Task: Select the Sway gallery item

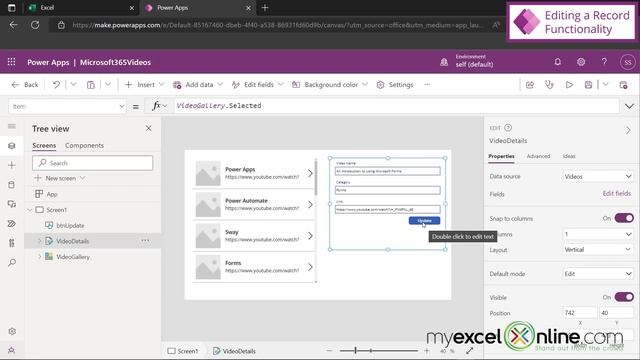Action: (x=254, y=236)
